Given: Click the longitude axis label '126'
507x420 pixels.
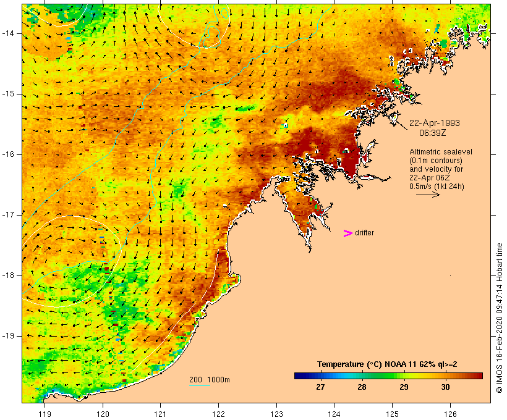Looking at the screenshot, I should point(450,414).
